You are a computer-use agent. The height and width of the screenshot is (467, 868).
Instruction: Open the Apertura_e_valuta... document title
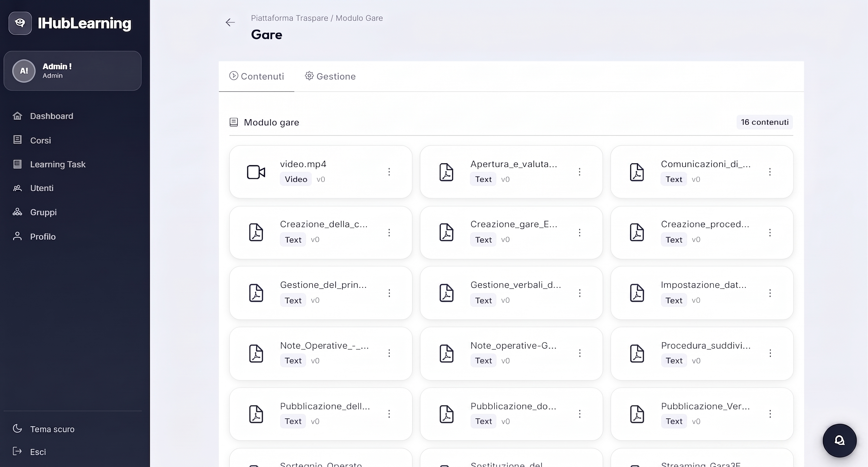click(x=513, y=164)
